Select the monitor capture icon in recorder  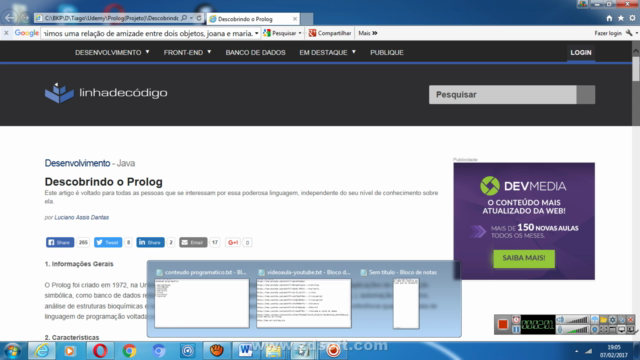click(622, 329)
